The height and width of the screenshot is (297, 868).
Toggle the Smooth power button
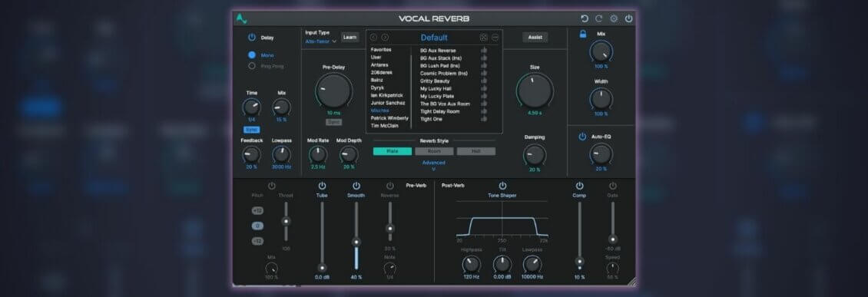[x=356, y=186]
